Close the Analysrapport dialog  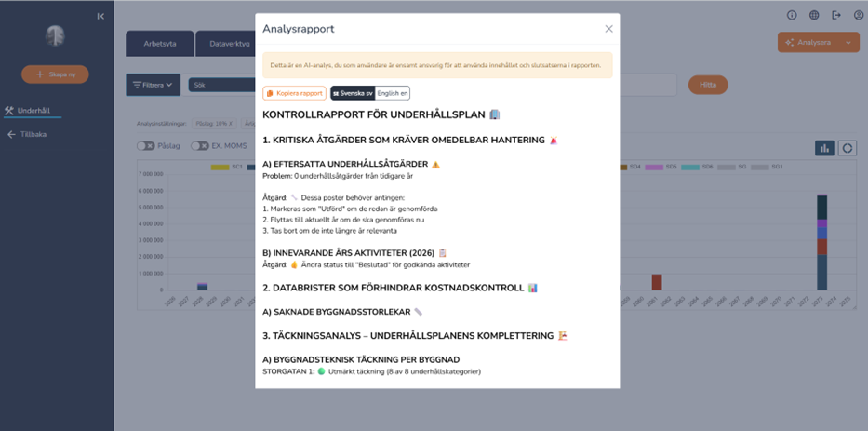(x=609, y=29)
